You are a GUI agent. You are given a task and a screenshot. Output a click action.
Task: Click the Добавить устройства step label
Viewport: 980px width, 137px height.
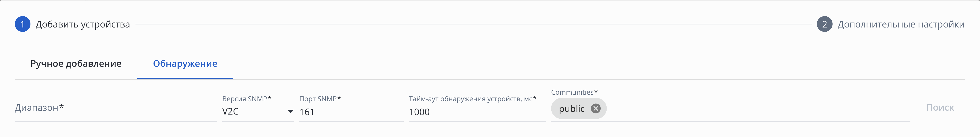click(x=83, y=24)
